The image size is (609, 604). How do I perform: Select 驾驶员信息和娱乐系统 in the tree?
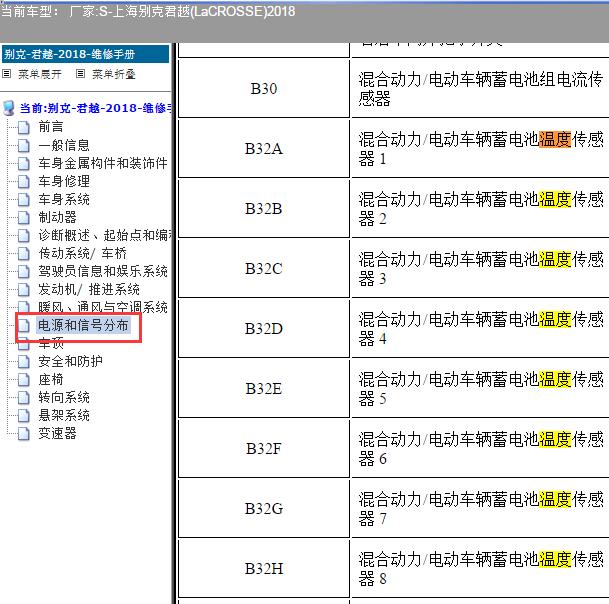point(103,271)
